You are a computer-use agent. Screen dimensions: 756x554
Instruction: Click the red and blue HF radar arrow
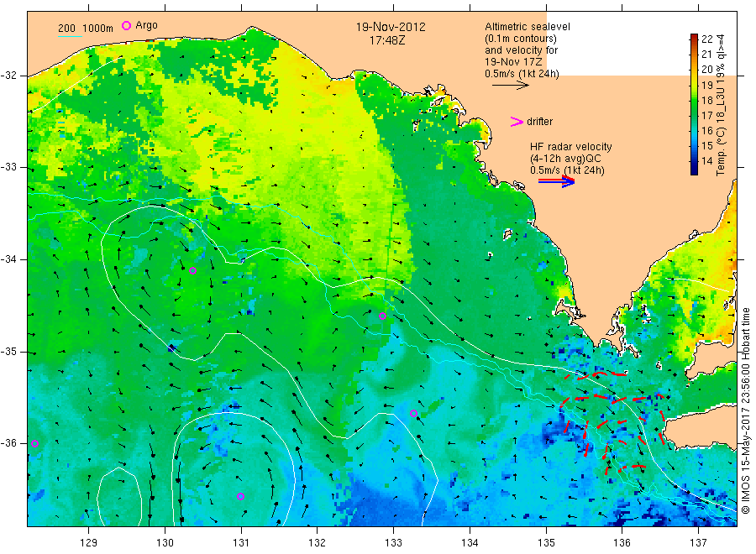click(x=557, y=181)
